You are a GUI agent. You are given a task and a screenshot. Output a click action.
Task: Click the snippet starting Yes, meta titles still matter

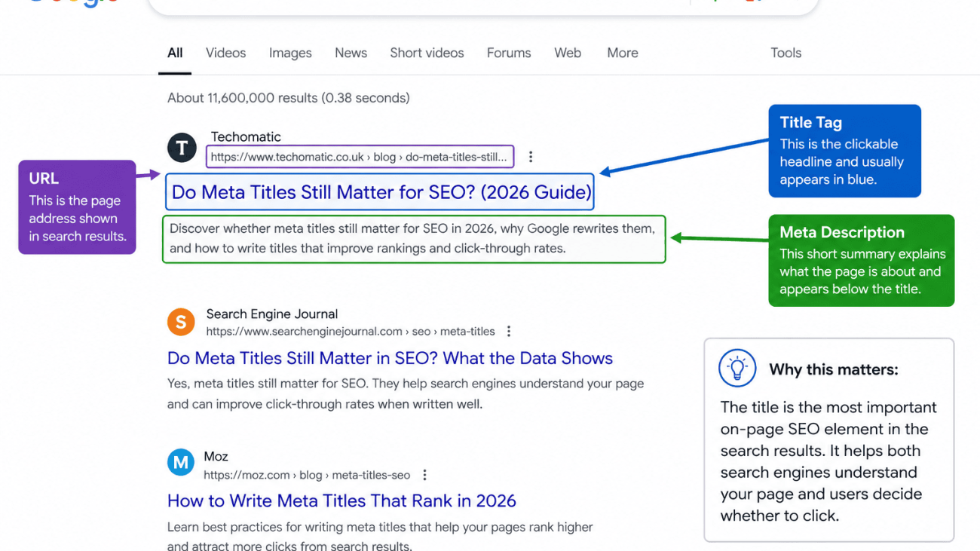[x=406, y=393]
